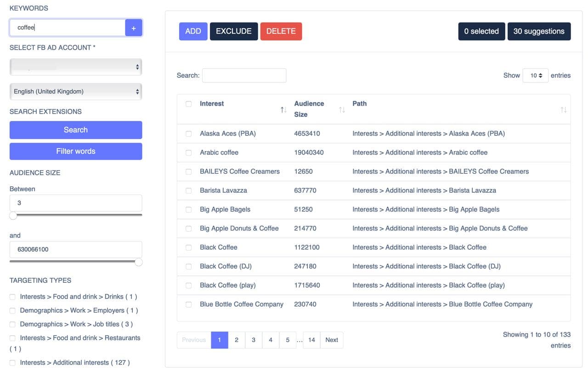Check the Barista Lavazza row checkbox
Image resolution: width=588 pixels, height=372 pixels.
click(x=188, y=190)
